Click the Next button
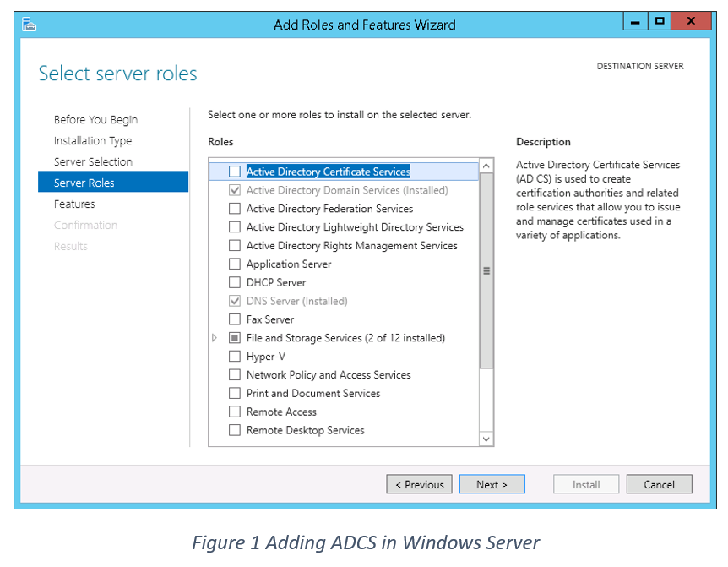 pyautogui.click(x=492, y=484)
